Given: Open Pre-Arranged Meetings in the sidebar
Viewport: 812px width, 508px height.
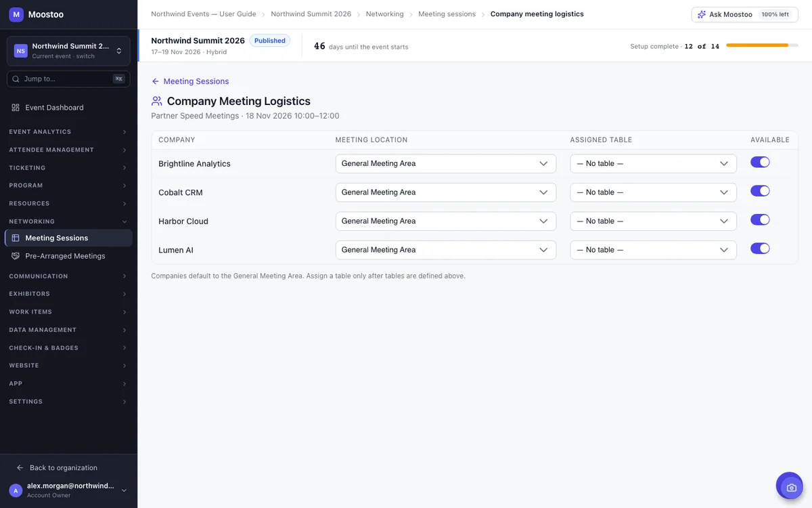Looking at the screenshot, I should point(68,256).
